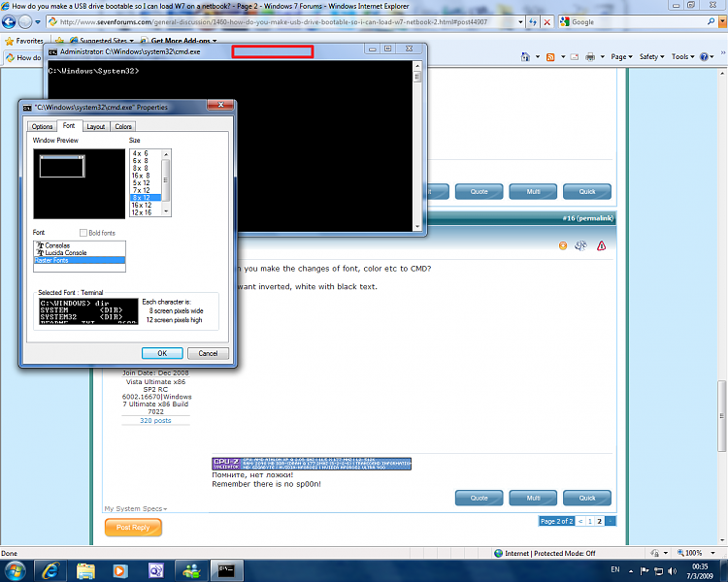Open the Layout tab in Properties
728x582 pixels.
(x=96, y=126)
